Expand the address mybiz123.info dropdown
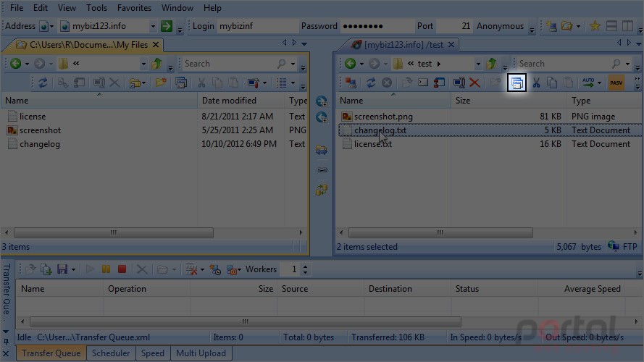The width and height of the screenshot is (644, 362). (153, 26)
